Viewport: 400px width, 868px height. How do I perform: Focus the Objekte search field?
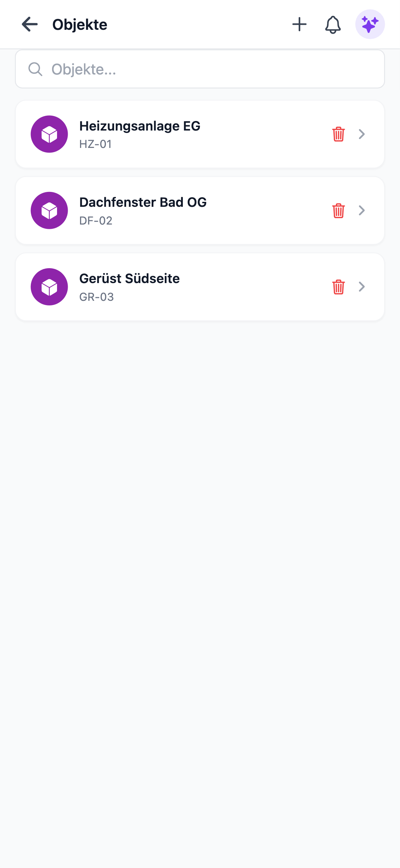(213, 69)
